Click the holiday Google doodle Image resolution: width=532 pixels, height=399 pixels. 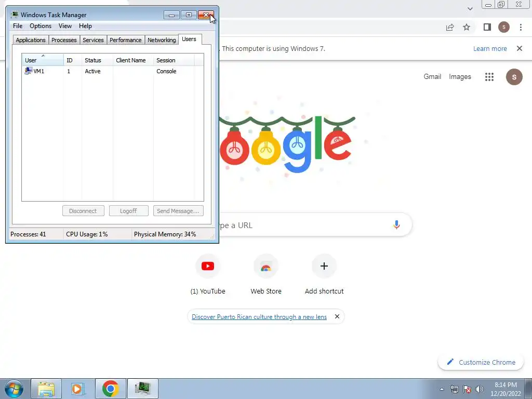pyautogui.click(x=287, y=144)
